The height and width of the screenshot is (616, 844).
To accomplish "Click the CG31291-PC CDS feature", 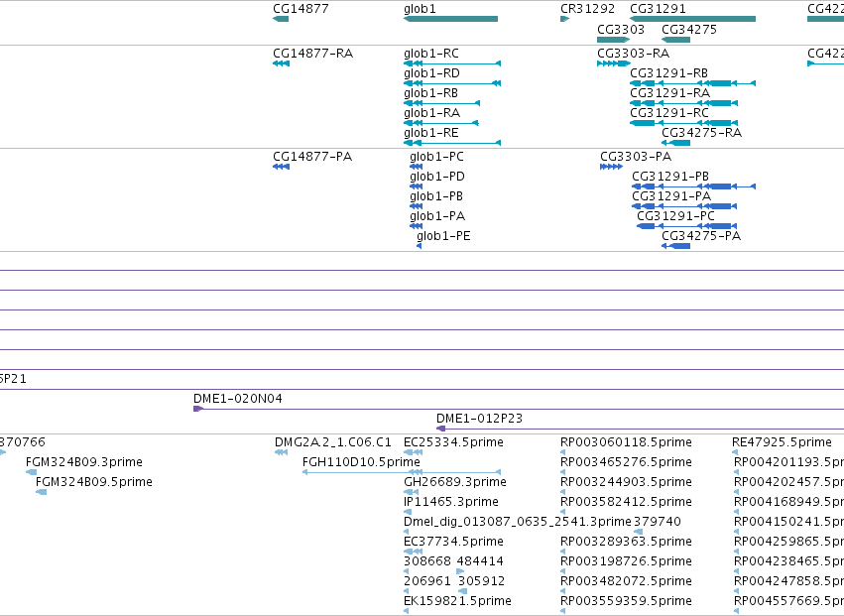I will [687, 226].
